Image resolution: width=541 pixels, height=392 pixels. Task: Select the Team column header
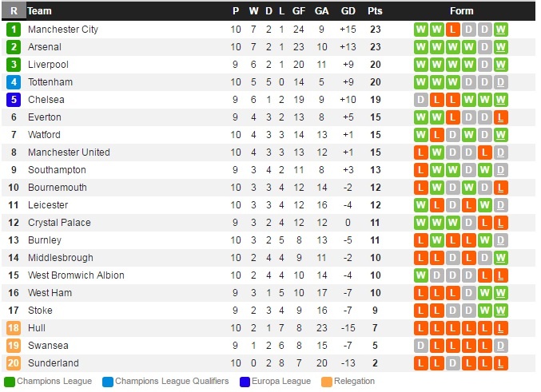[x=40, y=11]
